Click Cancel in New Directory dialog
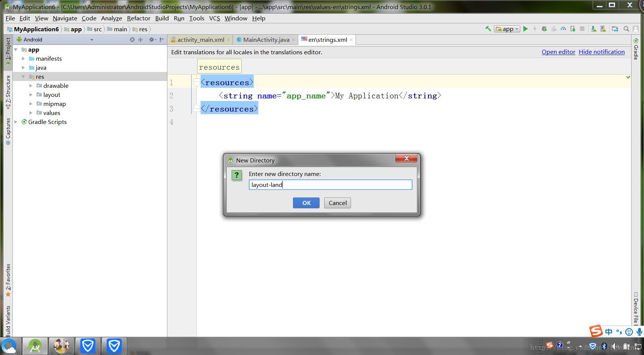The height and width of the screenshot is (355, 644). point(337,203)
